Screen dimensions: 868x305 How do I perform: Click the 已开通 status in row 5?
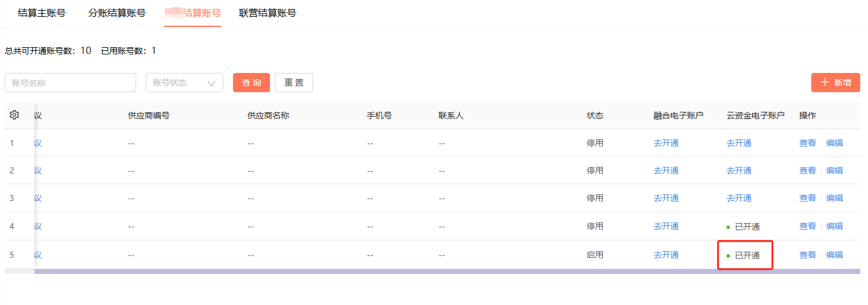[x=743, y=255]
